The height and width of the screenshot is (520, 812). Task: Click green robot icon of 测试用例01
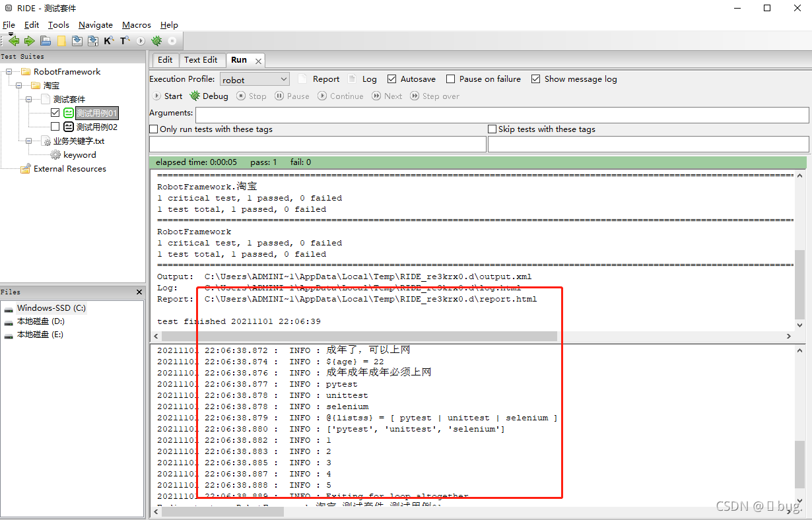[69, 113]
